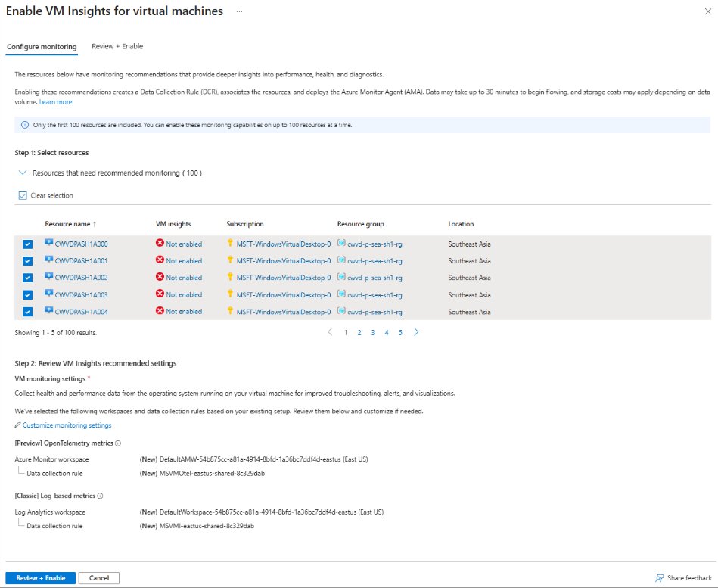The height and width of the screenshot is (588, 718).
Task: Uncheck the CWVDPASH1A004 row checkbox
Action: click(x=27, y=312)
